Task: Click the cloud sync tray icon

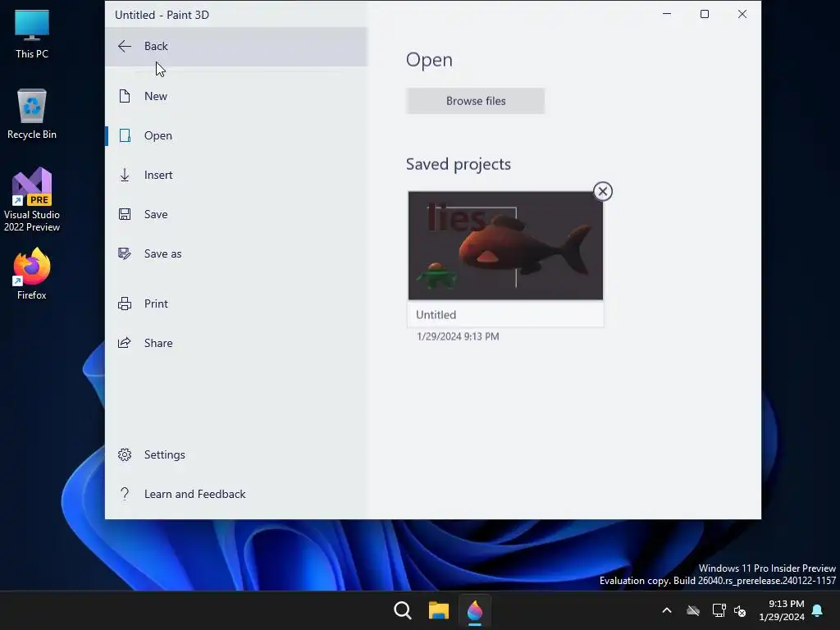Action: tap(693, 610)
